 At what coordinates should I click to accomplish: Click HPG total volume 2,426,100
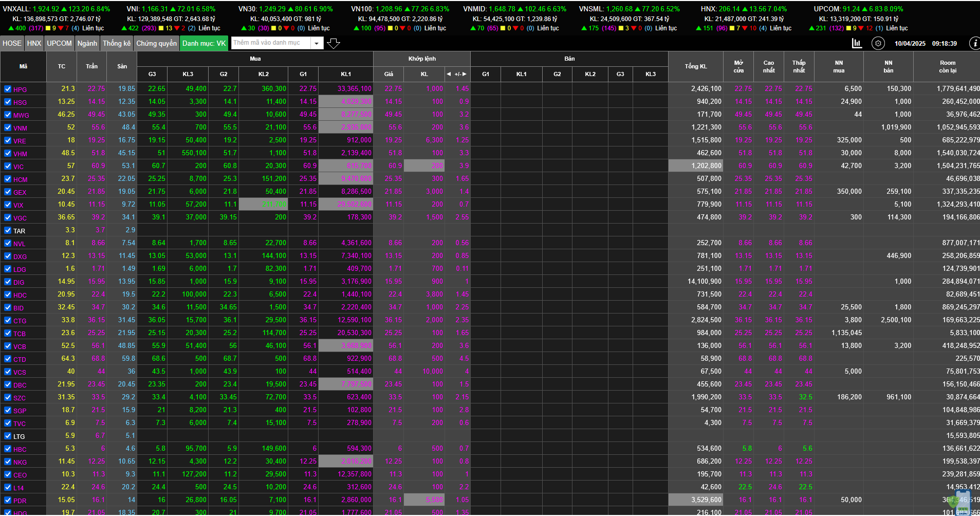point(706,89)
